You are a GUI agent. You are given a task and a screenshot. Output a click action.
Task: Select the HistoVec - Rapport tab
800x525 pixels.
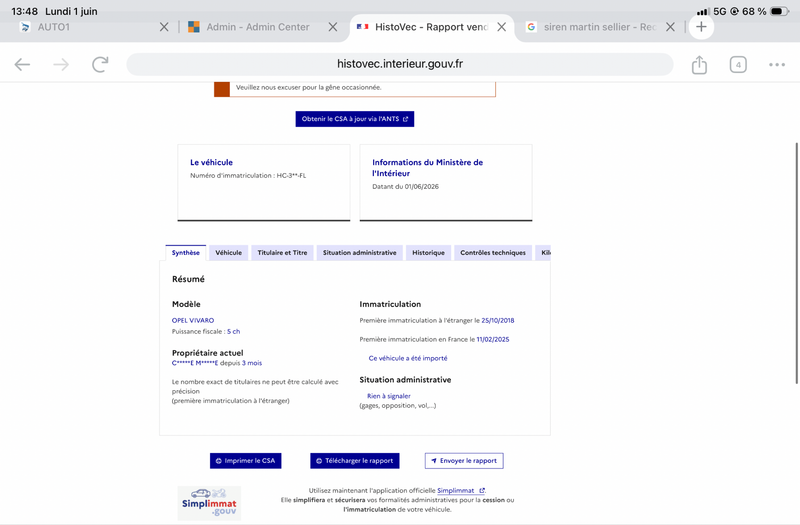[431, 27]
